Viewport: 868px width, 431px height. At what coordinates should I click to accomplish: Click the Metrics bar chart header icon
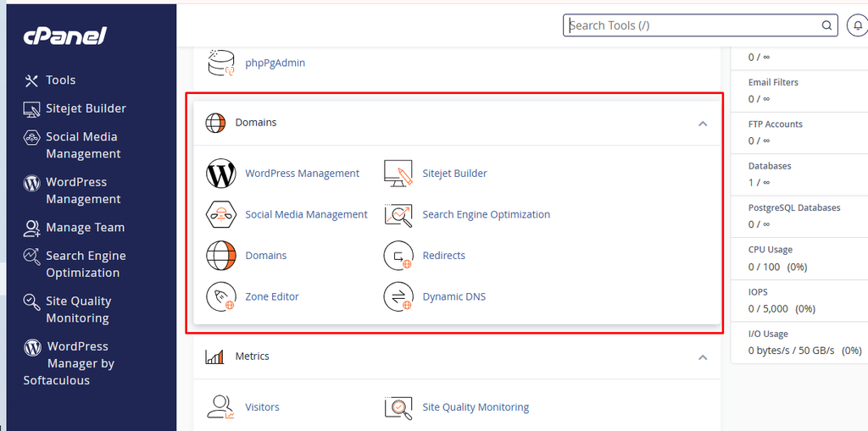[x=214, y=356]
